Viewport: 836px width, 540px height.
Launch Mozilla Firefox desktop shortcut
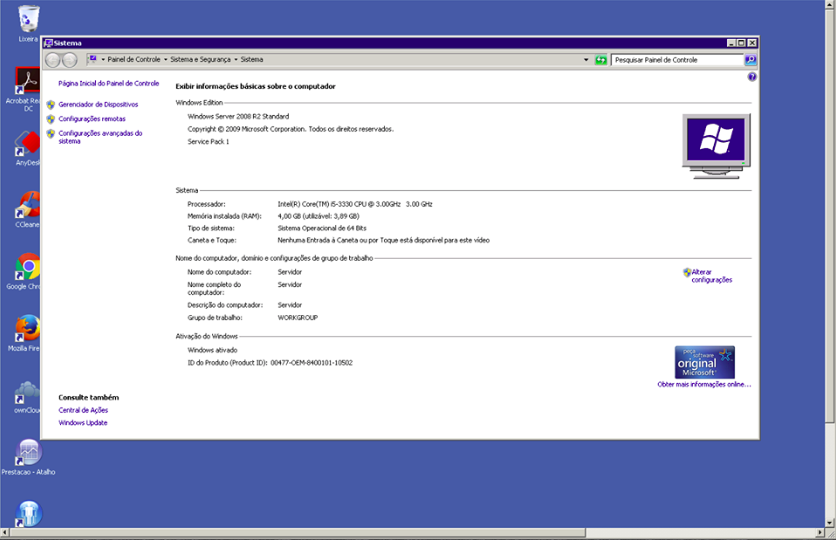coord(28,328)
